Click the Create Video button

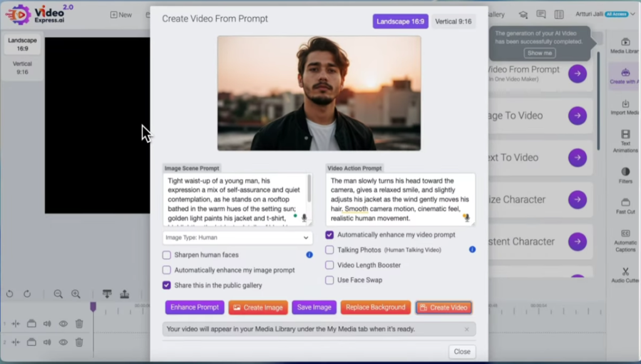pyautogui.click(x=443, y=308)
